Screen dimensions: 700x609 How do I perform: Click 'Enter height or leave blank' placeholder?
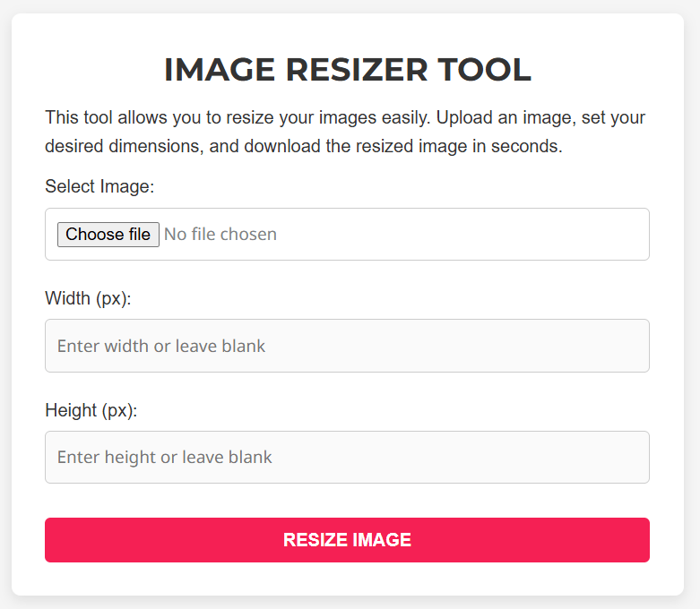click(x=165, y=457)
